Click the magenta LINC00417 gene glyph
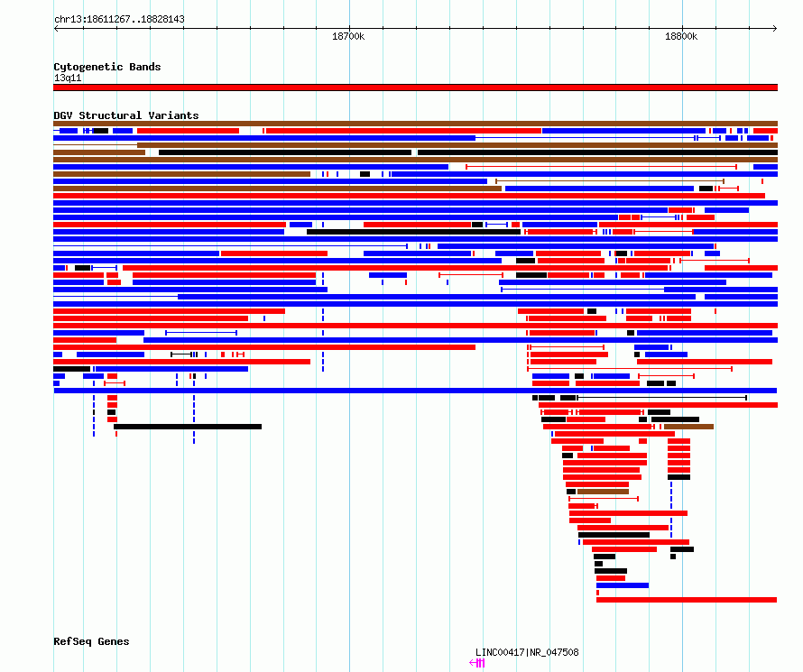The width and height of the screenshot is (803, 672). click(476, 663)
